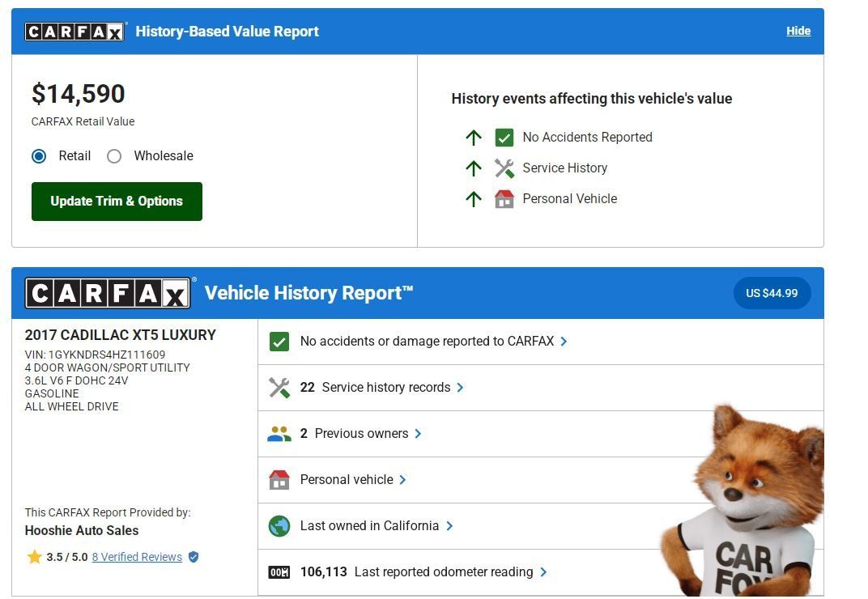
Task: Select the Wholesale radio button
Action: point(114,156)
